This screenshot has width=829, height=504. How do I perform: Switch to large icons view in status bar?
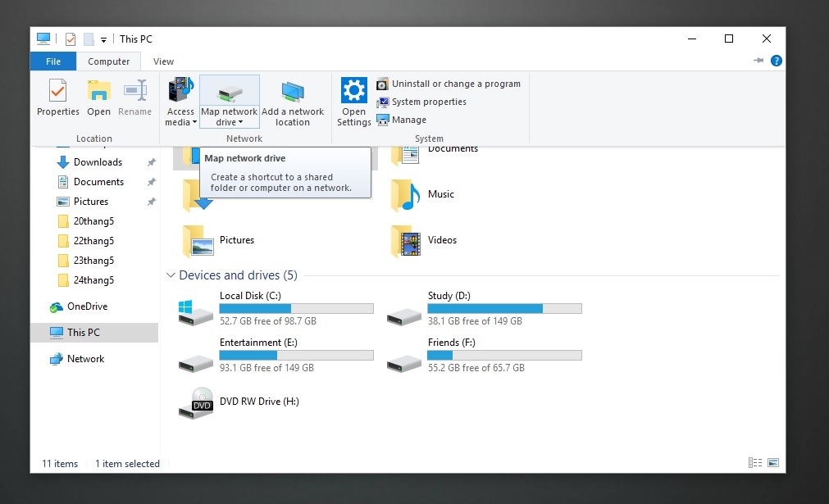click(772, 463)
